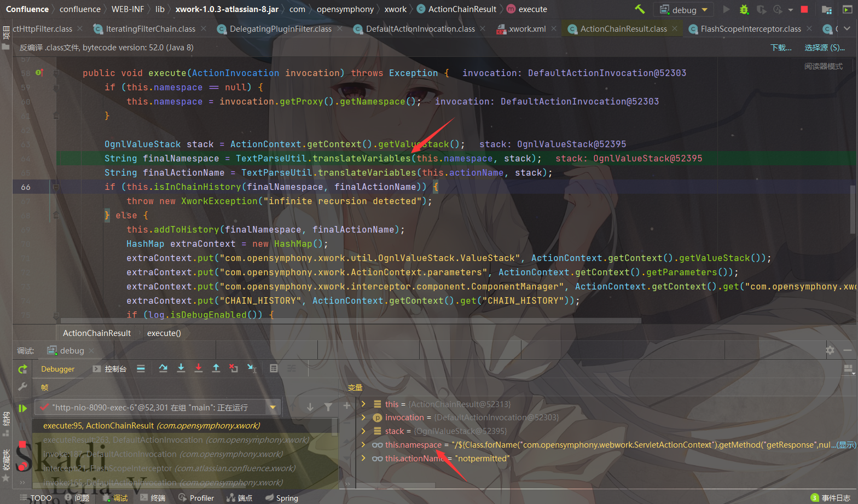
Task: Click the Rerun debug icon
Action: (x=22, y=369)
